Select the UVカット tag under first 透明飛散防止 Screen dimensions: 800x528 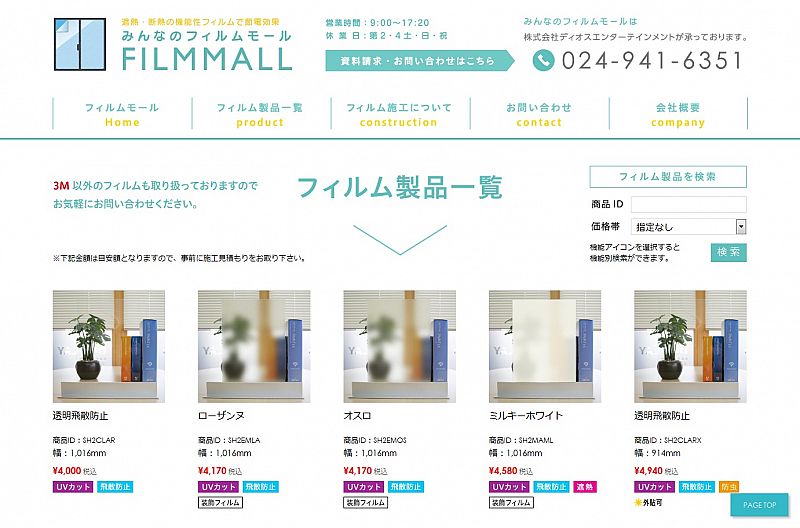[x=73, y=487]
